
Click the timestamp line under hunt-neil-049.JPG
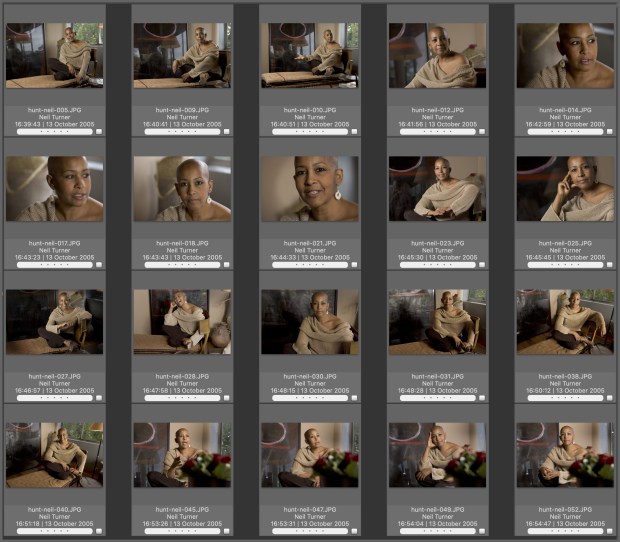coord(437,523)
